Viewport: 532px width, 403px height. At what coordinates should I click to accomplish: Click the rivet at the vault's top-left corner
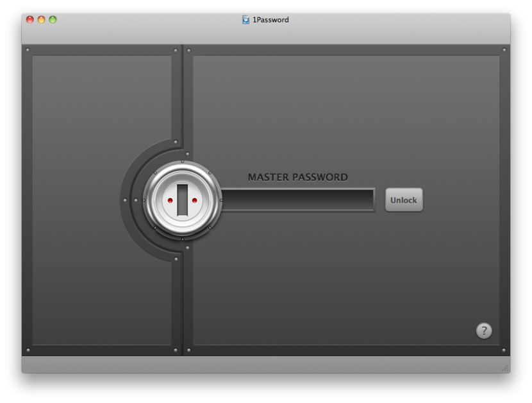(28, 50)
